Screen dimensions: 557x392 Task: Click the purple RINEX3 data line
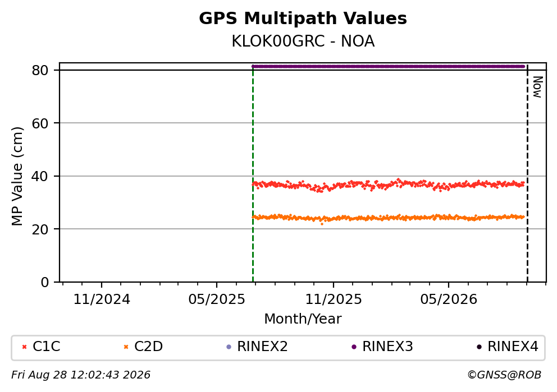point(388,66)
